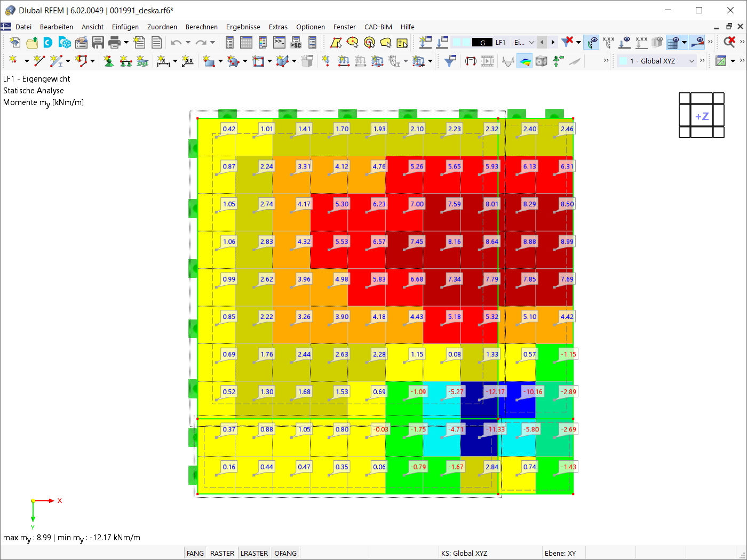Image resolution: width=747 pixels, height=560 pixels.
Task: Expand the New Node options arrow
Action: 27,61
